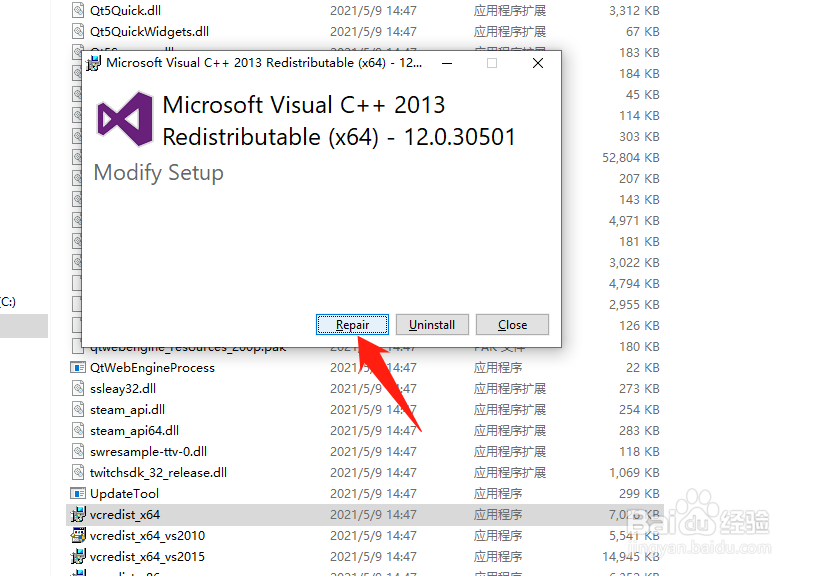Screen dimensions: 817x576
Task: Select the vcredist_x64_vs2010 file name
Action: coord(147,535)
